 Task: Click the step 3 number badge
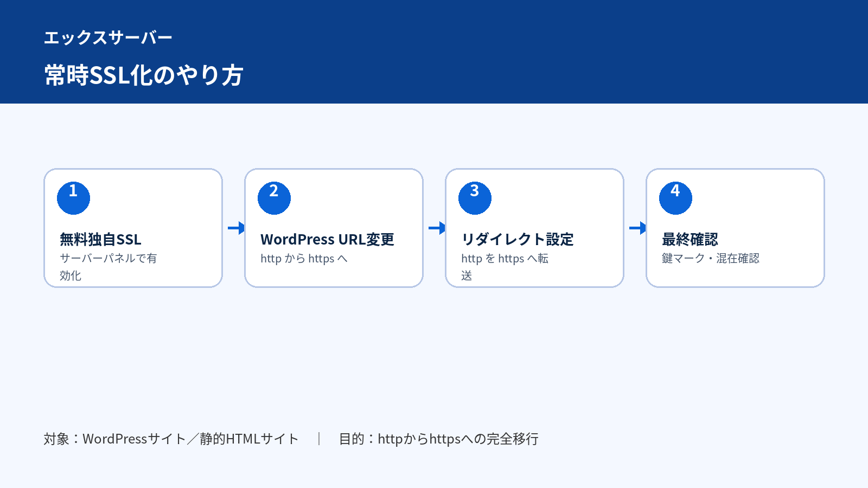(475, 198)
